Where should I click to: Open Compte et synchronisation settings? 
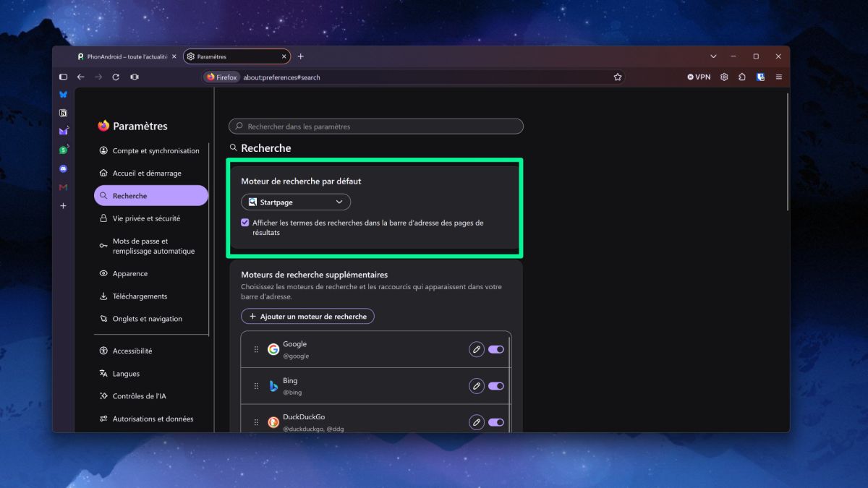click(x=150, y=151)
